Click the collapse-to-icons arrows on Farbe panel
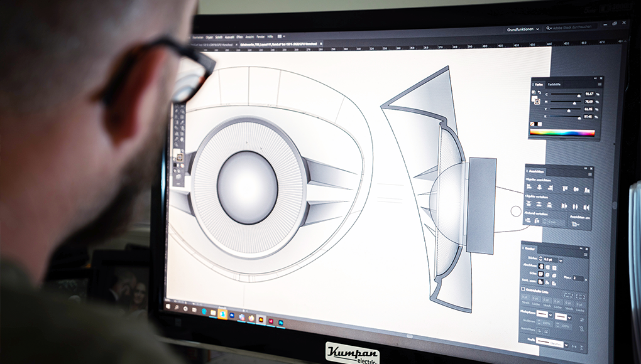The width and height of the screenshot is (641, 364). point(594,78)
